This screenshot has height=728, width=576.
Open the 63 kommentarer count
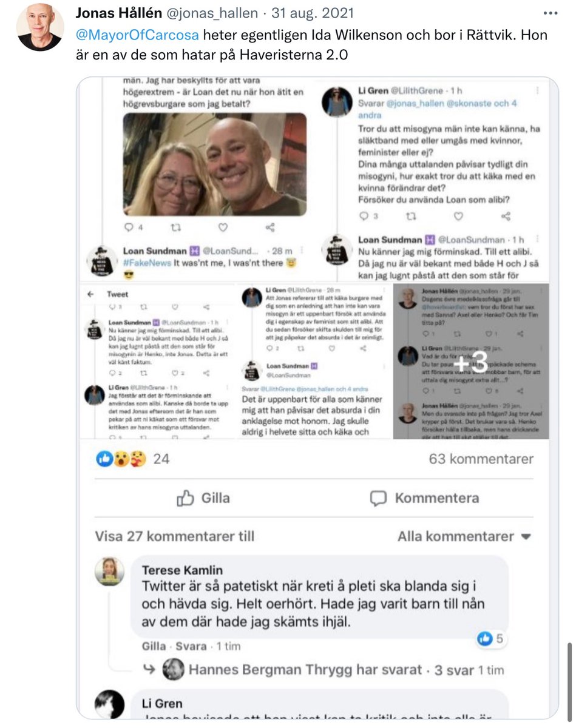[481, 459]
